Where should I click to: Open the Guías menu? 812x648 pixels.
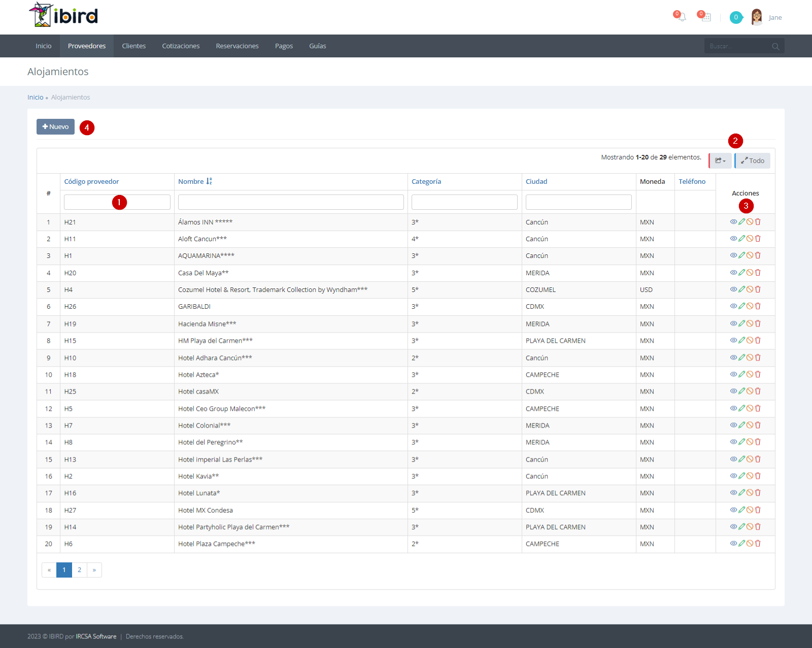point(318,46)
